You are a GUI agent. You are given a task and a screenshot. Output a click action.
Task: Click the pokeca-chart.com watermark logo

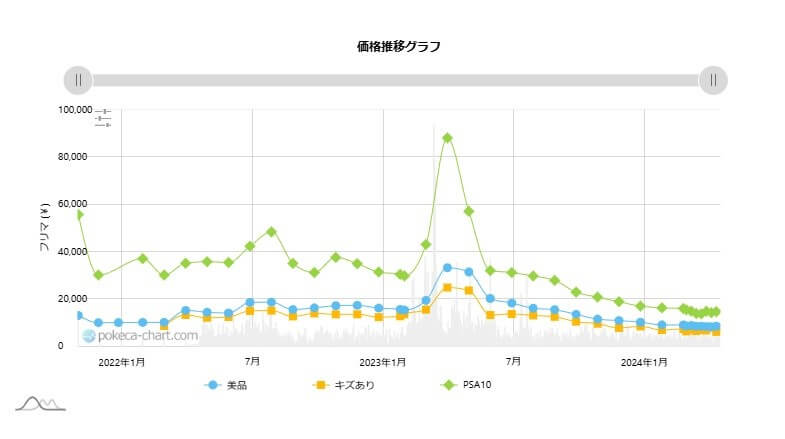(140, 336)
